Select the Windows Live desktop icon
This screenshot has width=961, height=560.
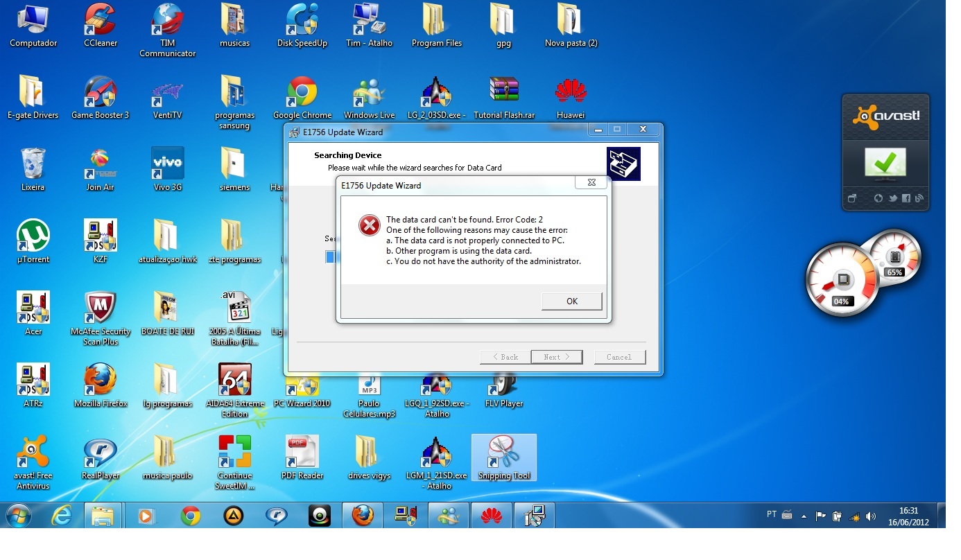tap(369, 98)
